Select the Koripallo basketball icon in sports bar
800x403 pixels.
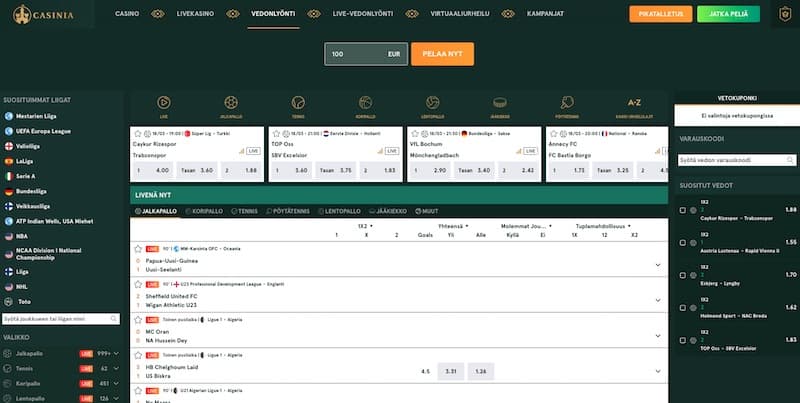click(365, 103)
